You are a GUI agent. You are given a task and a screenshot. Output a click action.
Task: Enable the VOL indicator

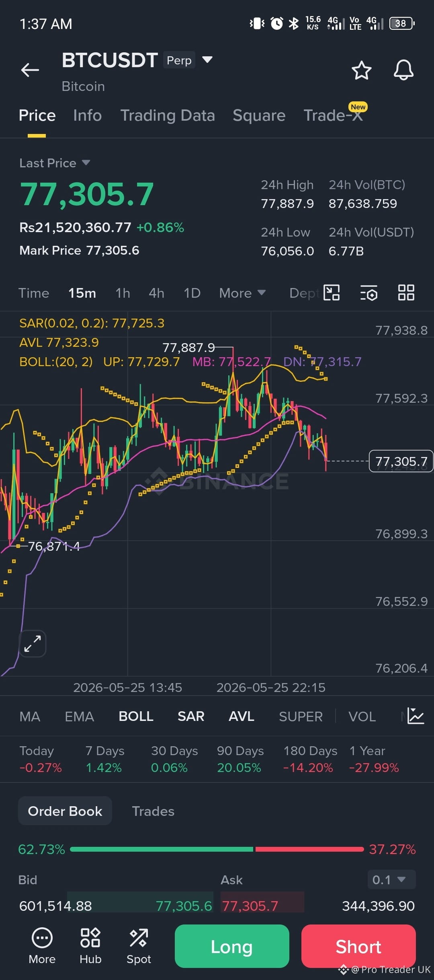(x=362, y=716)
